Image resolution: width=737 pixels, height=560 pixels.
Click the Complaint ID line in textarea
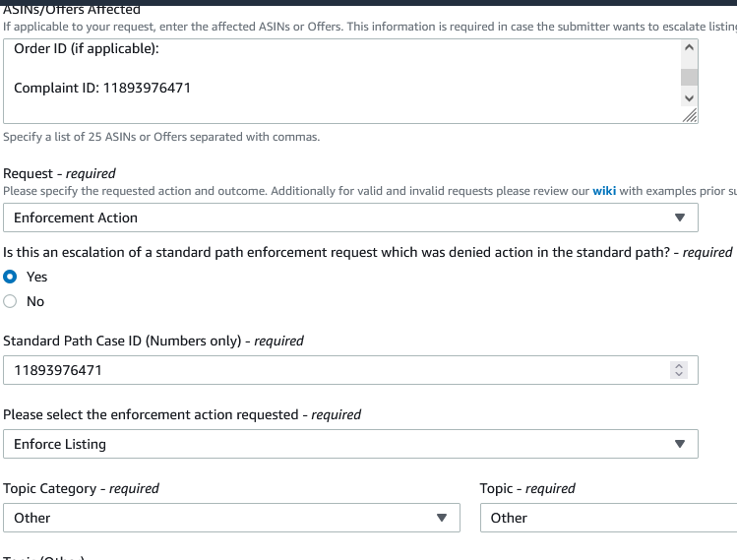tap(102, 88)
